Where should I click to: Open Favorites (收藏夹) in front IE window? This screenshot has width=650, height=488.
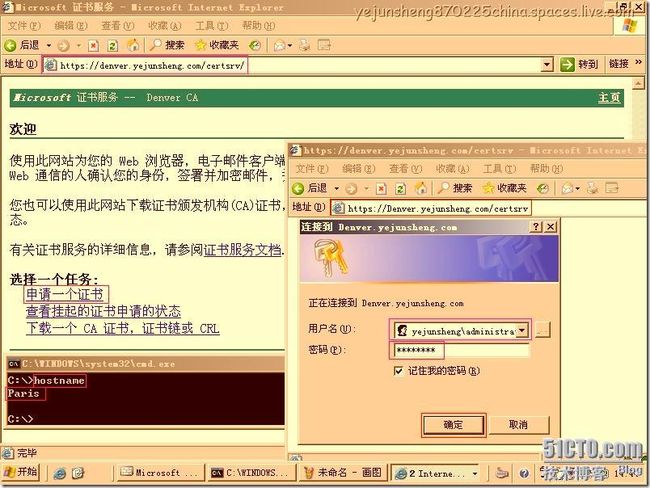[504, 188]
